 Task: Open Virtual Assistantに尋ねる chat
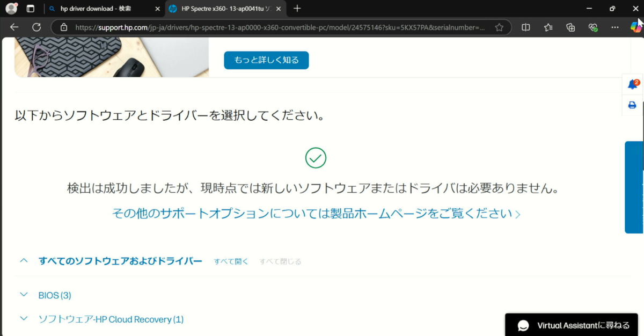coord(572,325)
